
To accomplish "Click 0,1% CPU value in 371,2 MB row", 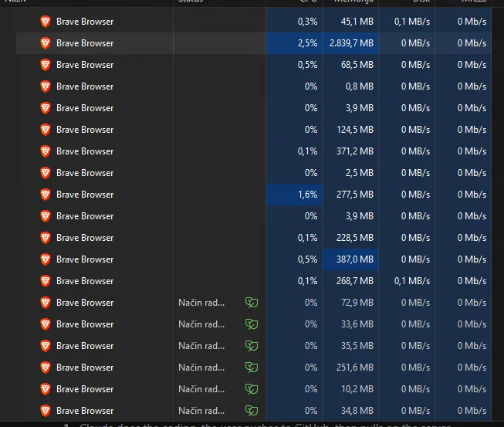I will [308, 151].
